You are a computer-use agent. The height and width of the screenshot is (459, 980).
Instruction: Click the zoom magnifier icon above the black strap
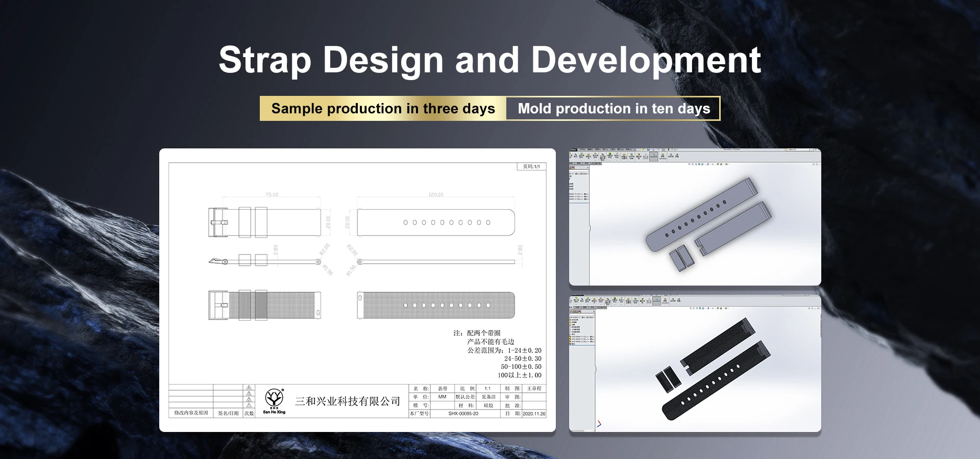click(x=690, y=309)
